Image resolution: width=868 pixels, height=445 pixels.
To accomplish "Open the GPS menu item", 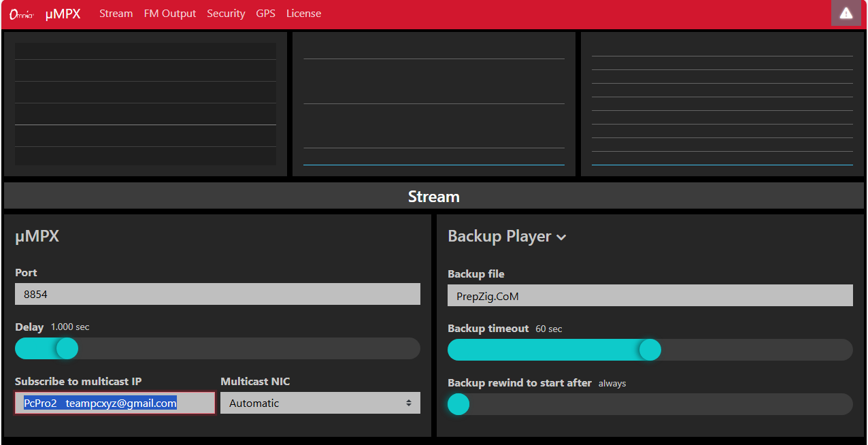I will (266, 14).
